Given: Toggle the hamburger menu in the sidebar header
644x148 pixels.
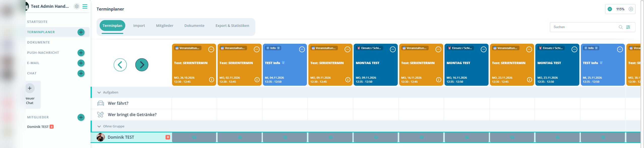Looking at the screenshot, I should click(85, 6).
